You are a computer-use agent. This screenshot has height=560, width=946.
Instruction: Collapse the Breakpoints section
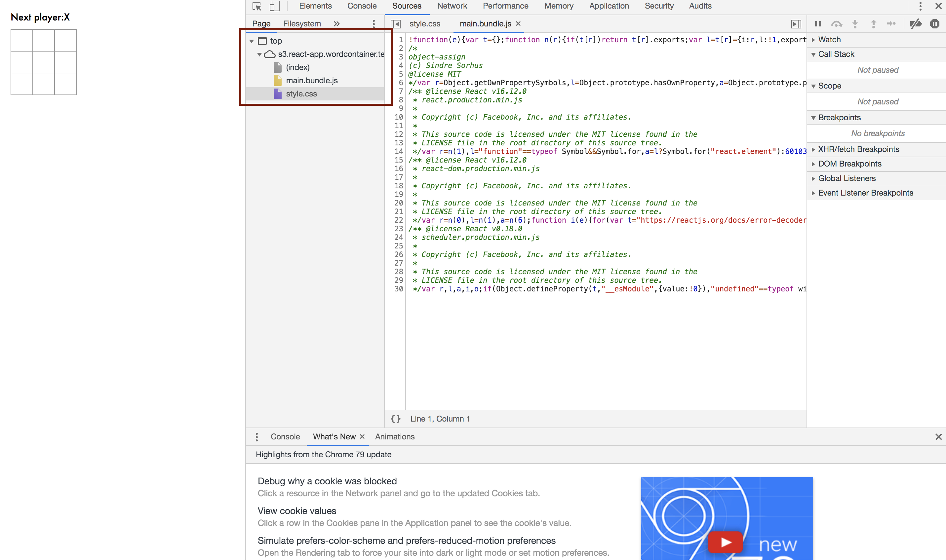pos(876,117)
